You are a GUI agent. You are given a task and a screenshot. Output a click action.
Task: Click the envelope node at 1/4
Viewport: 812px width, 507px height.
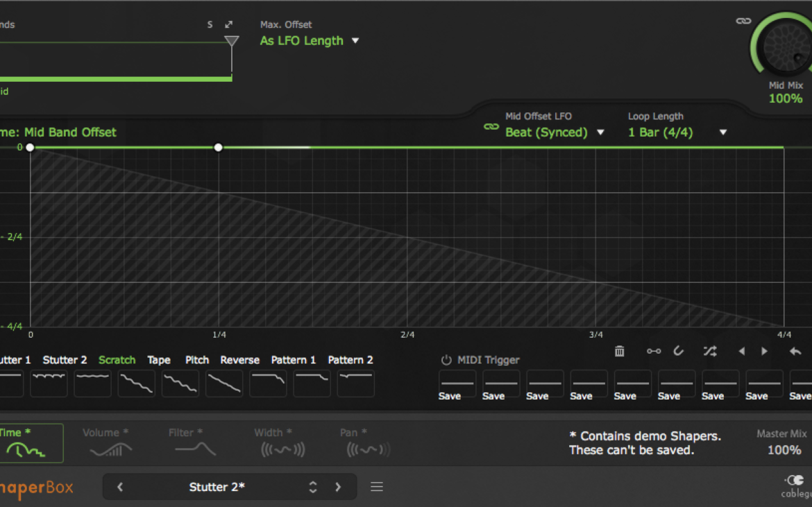click(x=219, y=147)
